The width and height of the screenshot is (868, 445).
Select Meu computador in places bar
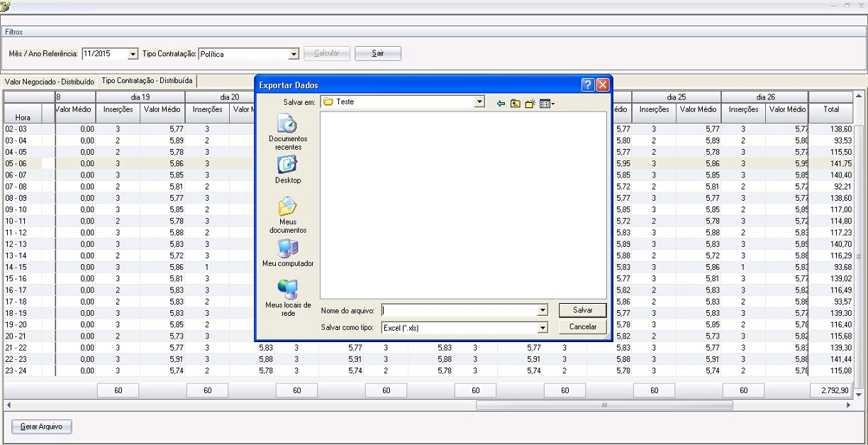pos(288,253)
